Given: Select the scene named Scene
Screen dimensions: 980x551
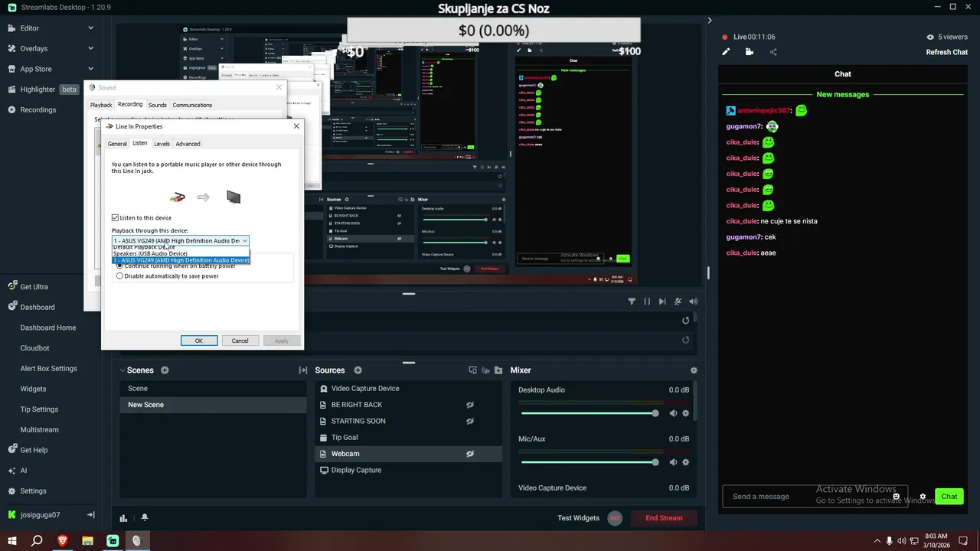Looking at the screenshot, I should (x=213, y=389).
